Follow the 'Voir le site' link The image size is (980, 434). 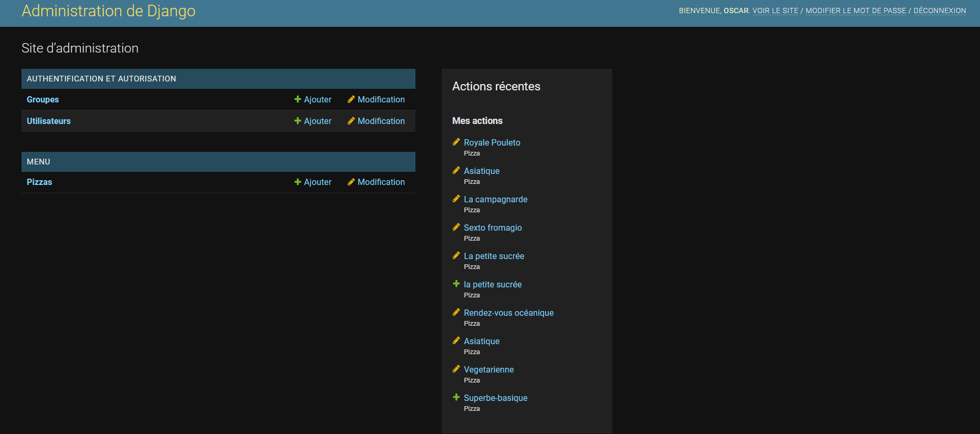775,11
